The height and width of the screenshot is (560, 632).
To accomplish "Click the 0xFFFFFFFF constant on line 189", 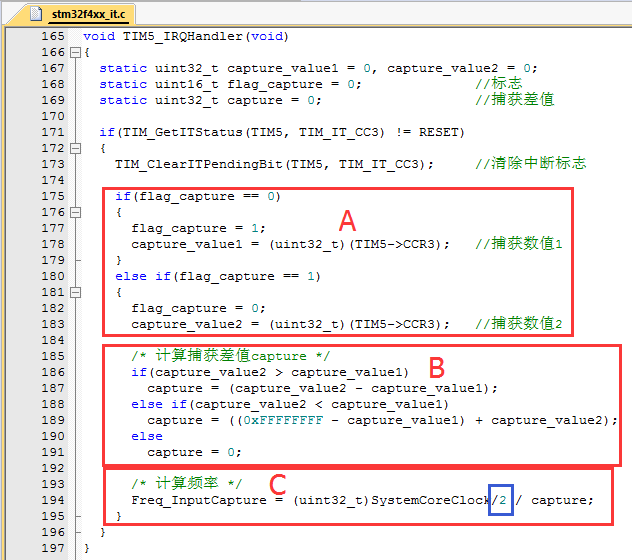I will point(283,420).
